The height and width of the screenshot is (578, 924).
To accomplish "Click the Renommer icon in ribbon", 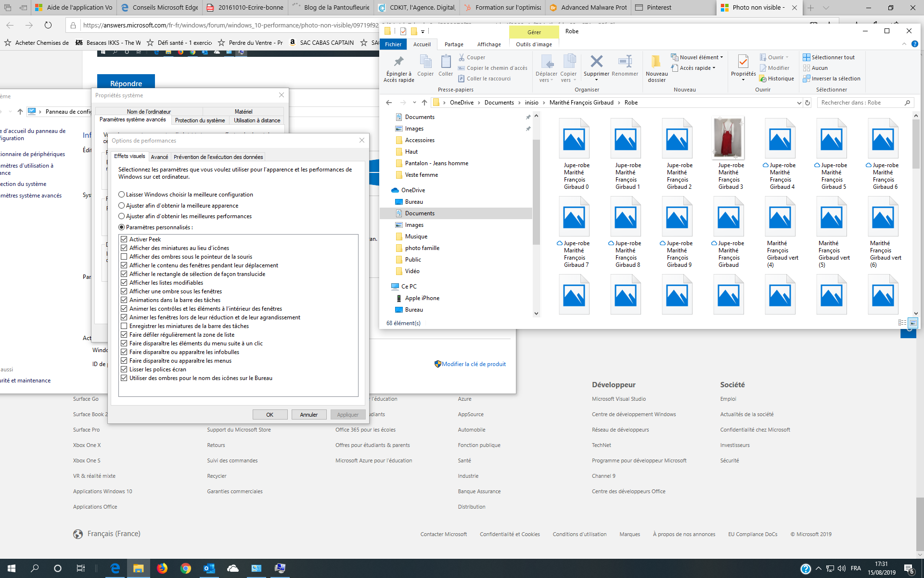I will tap(625, 62).
